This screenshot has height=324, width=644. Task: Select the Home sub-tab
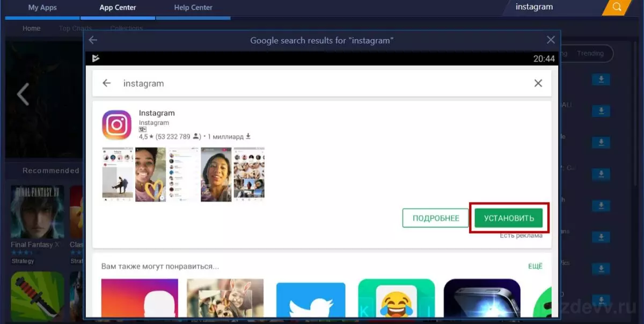click(x=31, y=28)
